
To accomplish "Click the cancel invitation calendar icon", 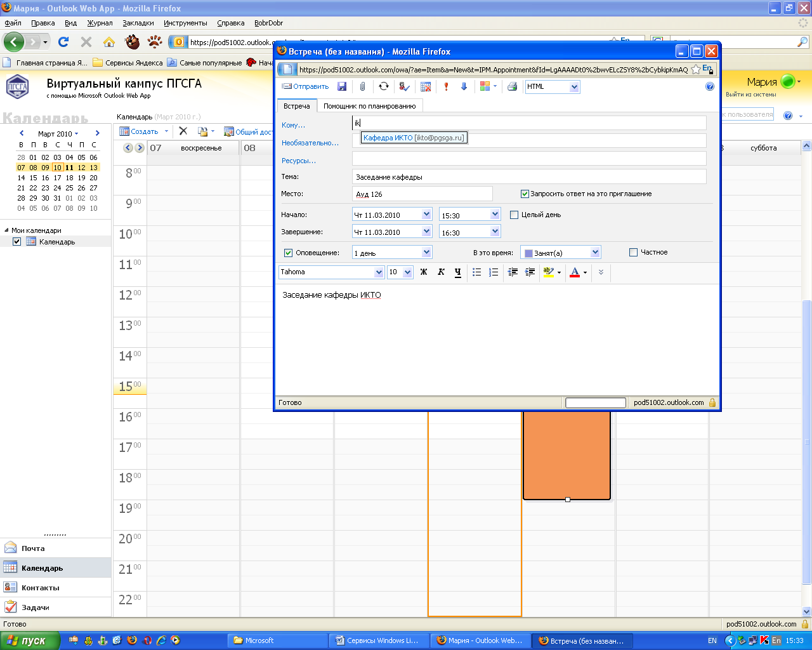I will pyautogui.click(x=426, y=86).
